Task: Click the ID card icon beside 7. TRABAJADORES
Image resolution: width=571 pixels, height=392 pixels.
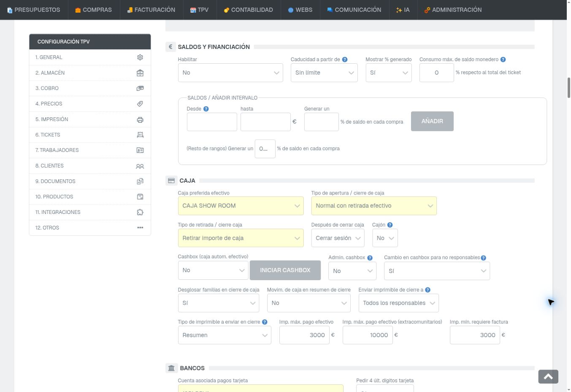Action: coord(140,150)
